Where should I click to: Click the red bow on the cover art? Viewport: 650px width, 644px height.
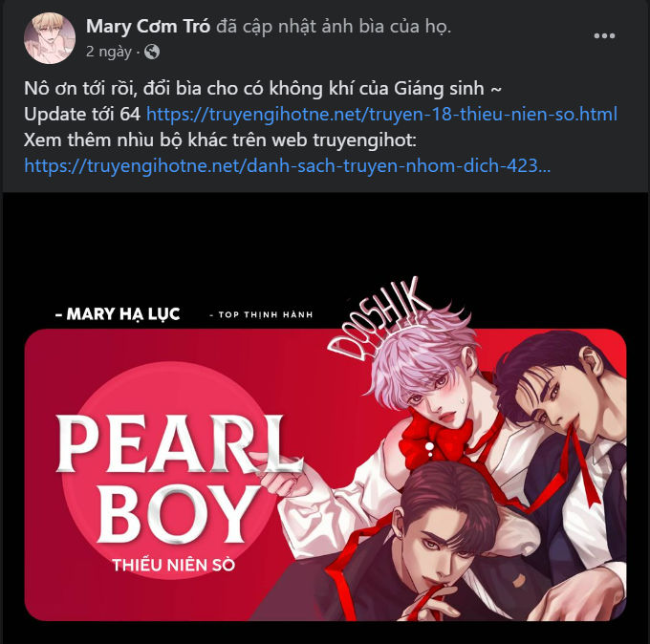pyautogui.click(x=435, y=441)
